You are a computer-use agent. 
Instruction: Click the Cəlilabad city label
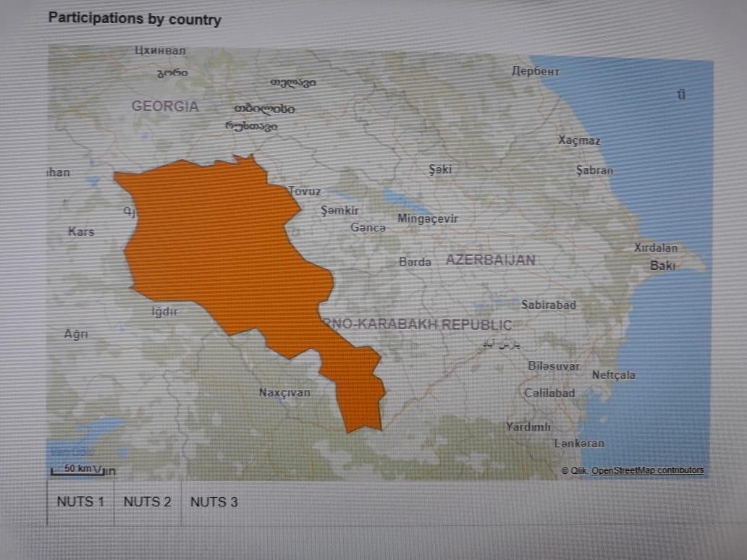pyautogui.click(x=549, y=394)
